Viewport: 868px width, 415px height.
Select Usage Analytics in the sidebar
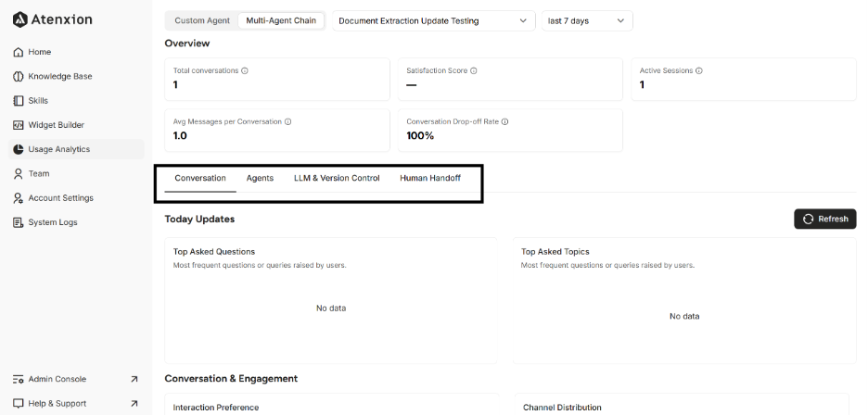click(76, 149)
